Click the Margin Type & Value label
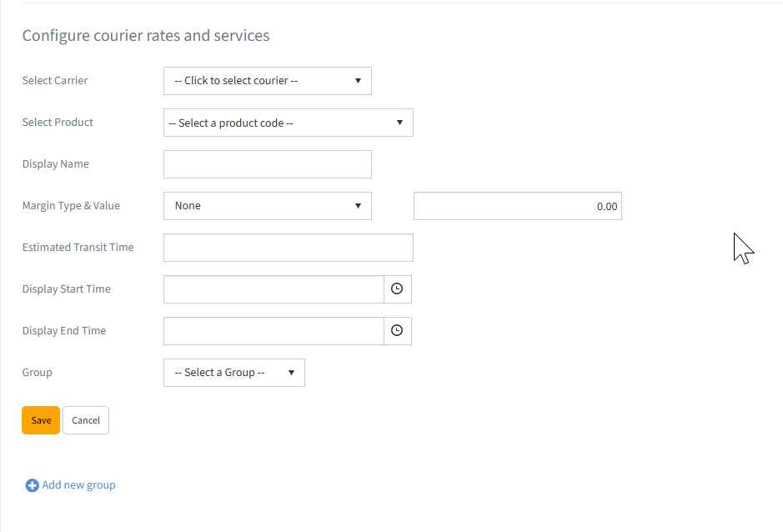The width and height of the screenshot is (783, 532). [x=71, y=206]
